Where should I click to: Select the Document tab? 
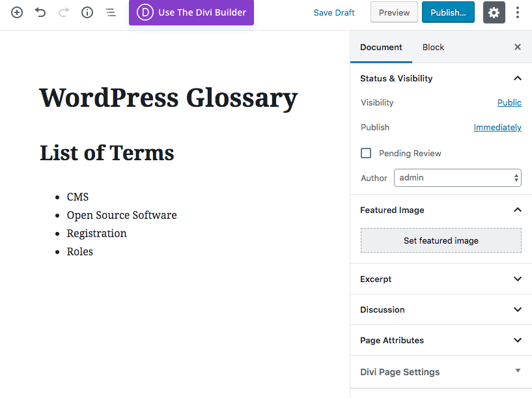[x=381, y=47]
